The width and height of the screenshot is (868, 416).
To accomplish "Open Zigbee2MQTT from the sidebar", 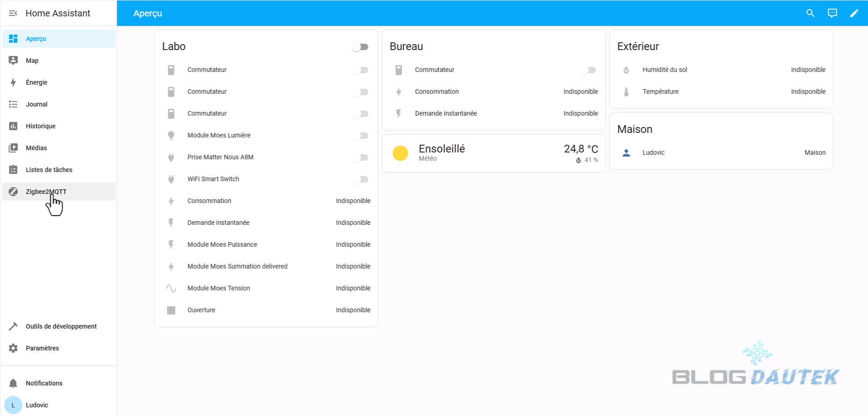I will click(46, 192).
